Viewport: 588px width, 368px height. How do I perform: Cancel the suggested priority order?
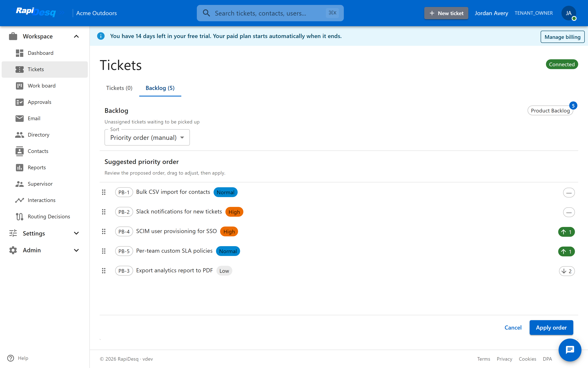[513, 328]
